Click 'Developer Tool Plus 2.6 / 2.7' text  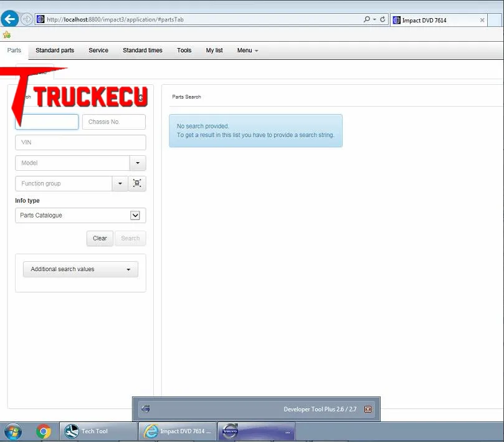point(320,409)
